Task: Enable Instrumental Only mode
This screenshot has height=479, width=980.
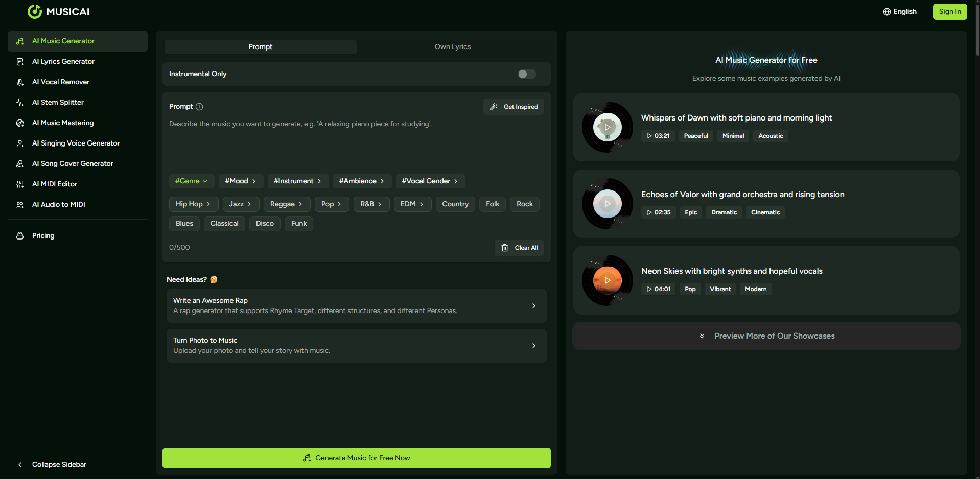Action: coord(526,74)
